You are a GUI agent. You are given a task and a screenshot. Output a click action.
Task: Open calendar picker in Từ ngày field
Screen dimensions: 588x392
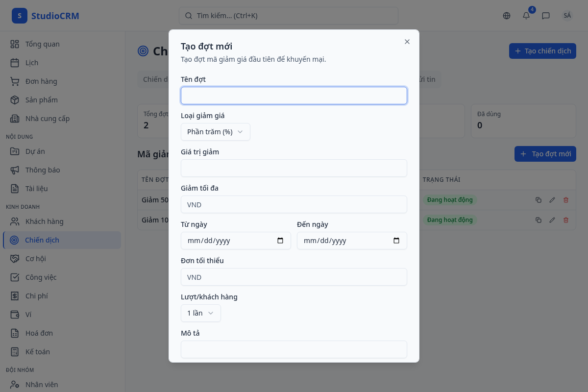tap(280, 241)
